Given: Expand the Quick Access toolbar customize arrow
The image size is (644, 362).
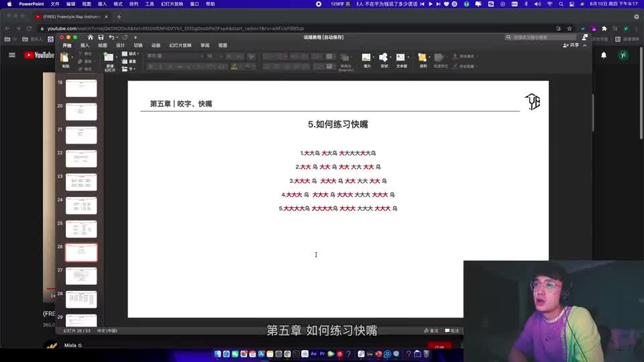Looking at the screenshot, I should (x=136, y=38).
